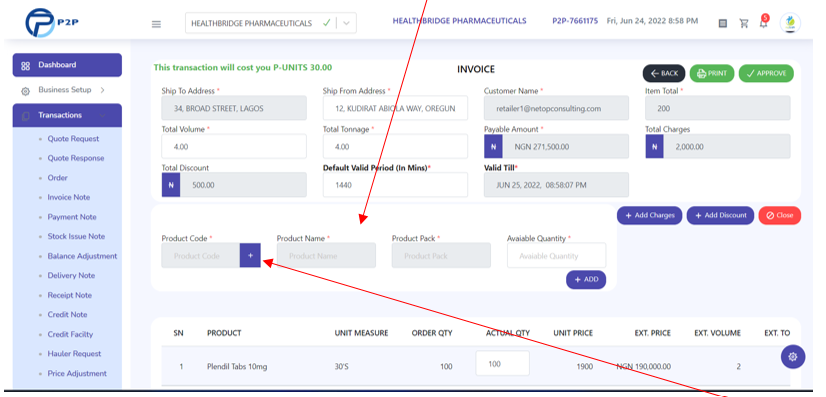Go to the Dashboard menu item
Image resolution: width=826 pixels, height=397 pixels.
point(67,65)
